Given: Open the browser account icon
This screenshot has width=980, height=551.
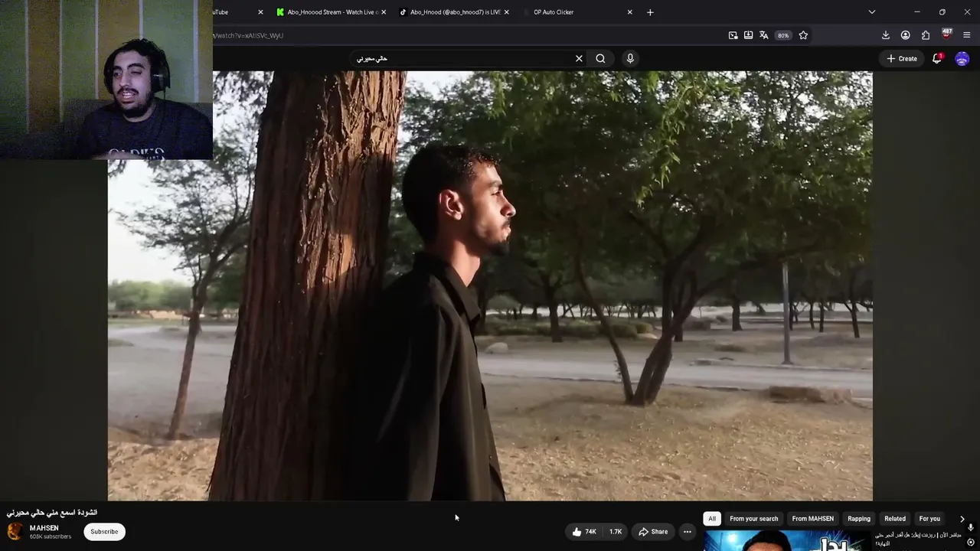Looking at the screenshot, I should pos(905,35).
